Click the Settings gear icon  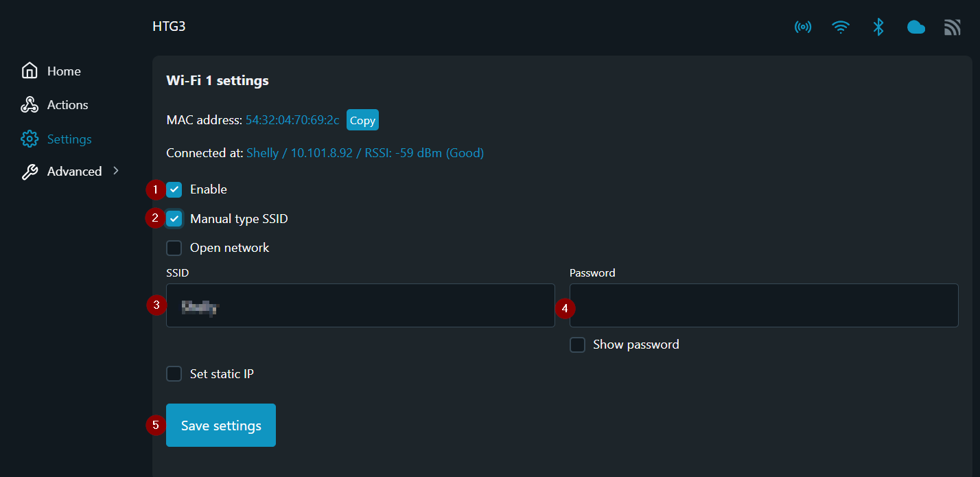coord(30,139)
